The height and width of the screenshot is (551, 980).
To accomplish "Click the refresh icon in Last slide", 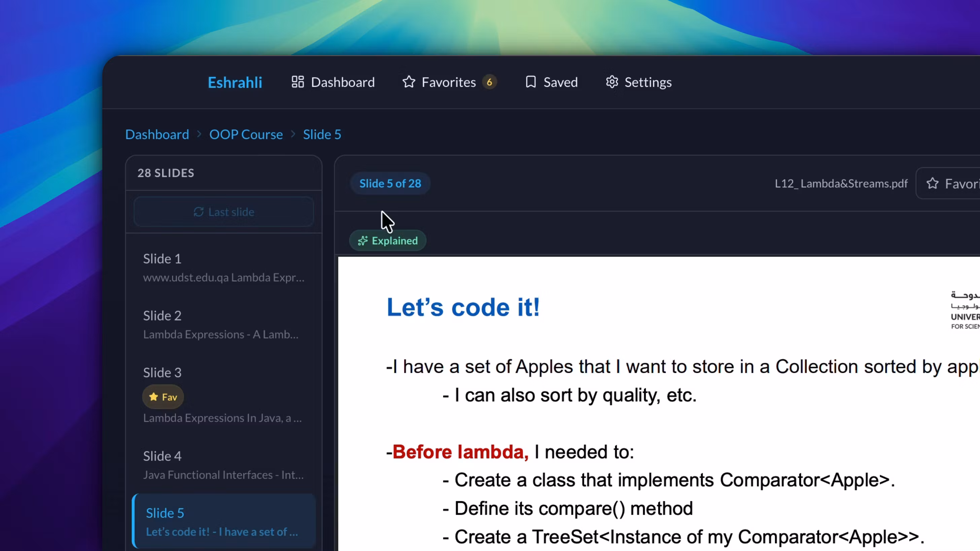I will 199,212.
